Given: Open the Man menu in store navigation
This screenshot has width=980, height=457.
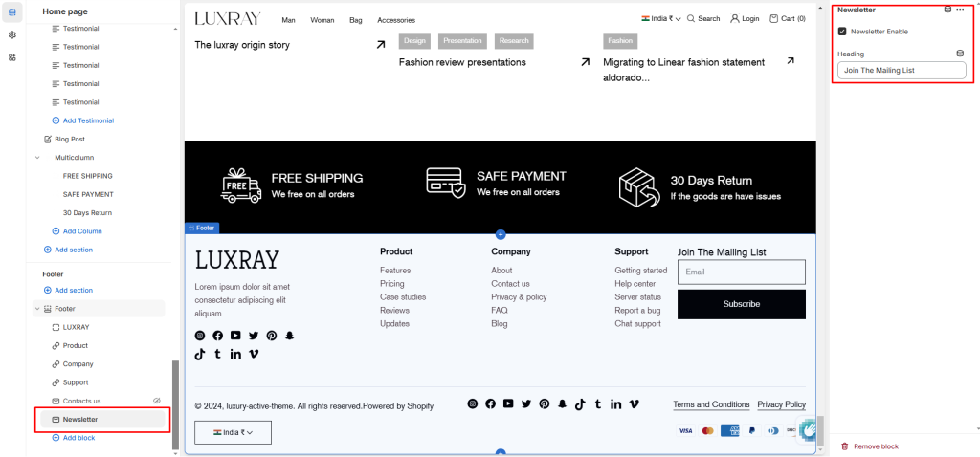Looking at the screenshot, I should [288, 20].
